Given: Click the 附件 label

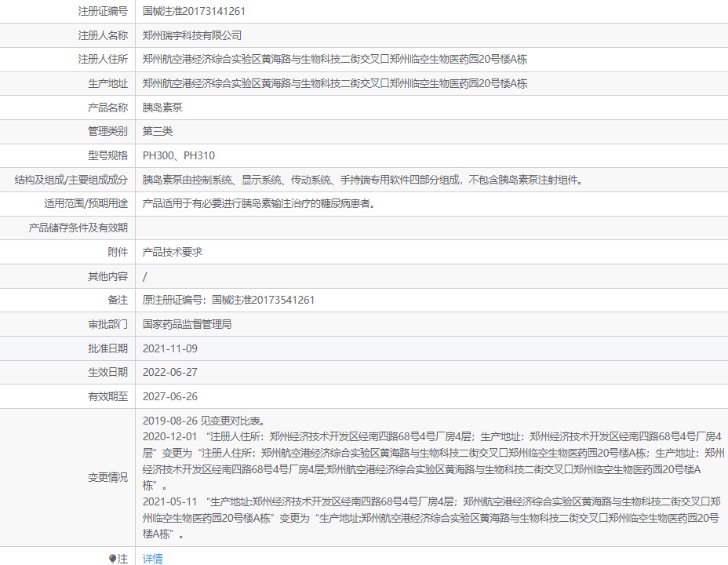Looking at the screenshot, I should [118, 252].
